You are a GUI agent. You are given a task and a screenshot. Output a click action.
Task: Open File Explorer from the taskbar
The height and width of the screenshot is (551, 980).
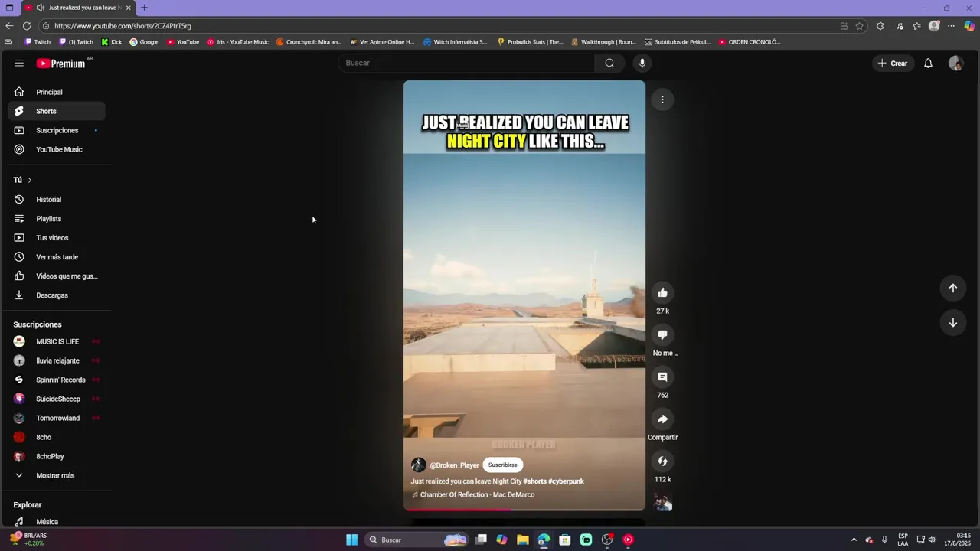(x=522, y=540)
